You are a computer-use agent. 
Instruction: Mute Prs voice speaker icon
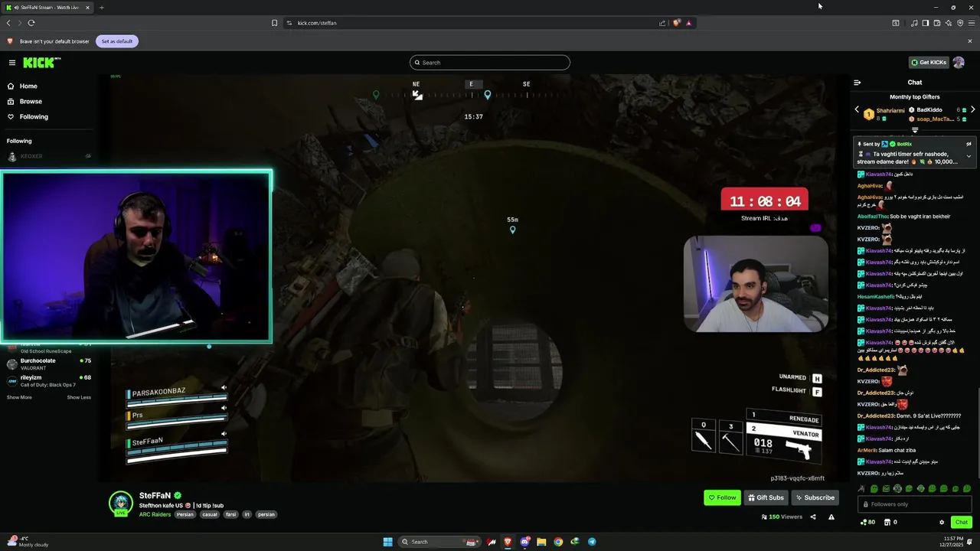(x=224, y=408)
